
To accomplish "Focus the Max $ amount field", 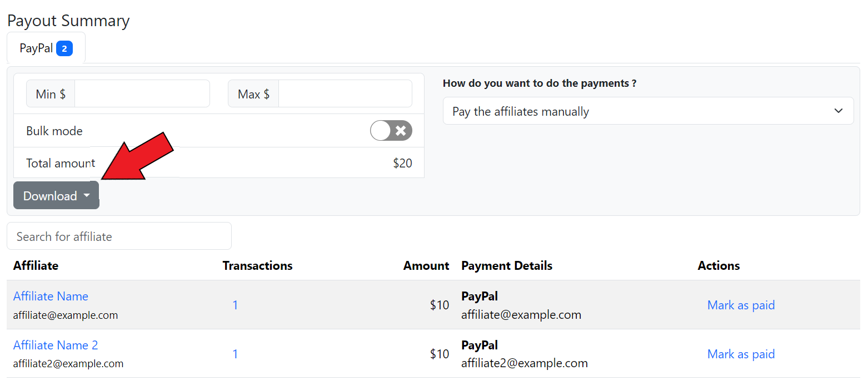I will click(345, 94).
